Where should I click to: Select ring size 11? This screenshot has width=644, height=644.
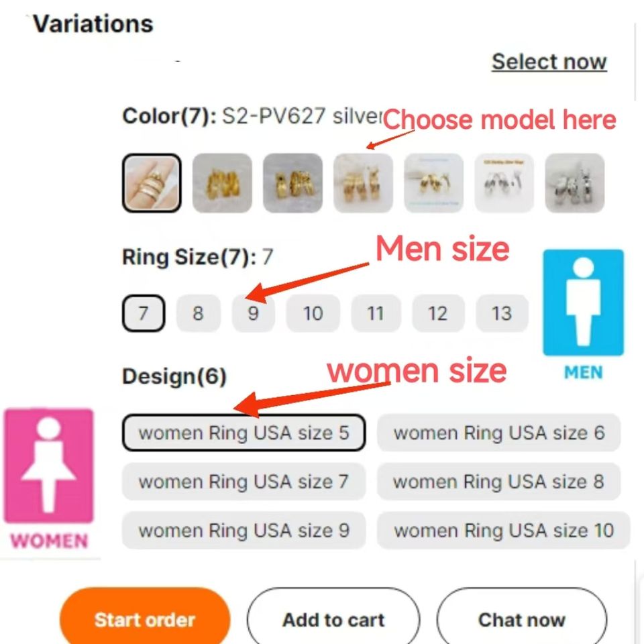376,313
